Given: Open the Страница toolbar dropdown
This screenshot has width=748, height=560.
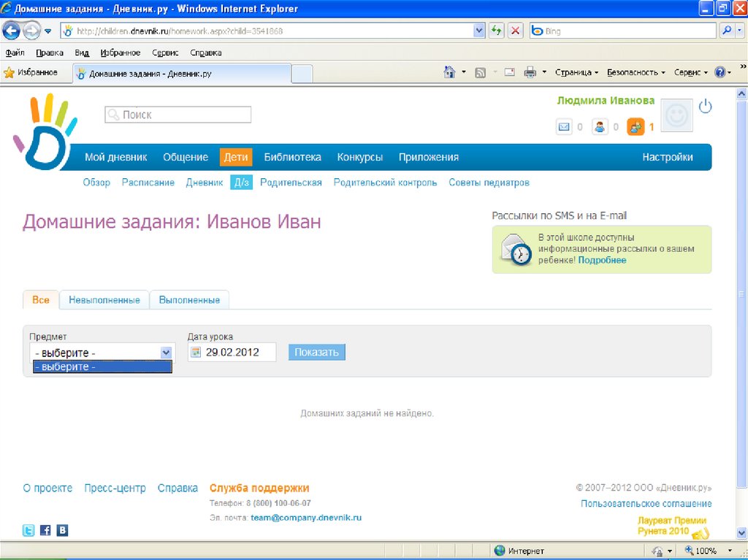Looking at the screenshot, I should (576, 72).
